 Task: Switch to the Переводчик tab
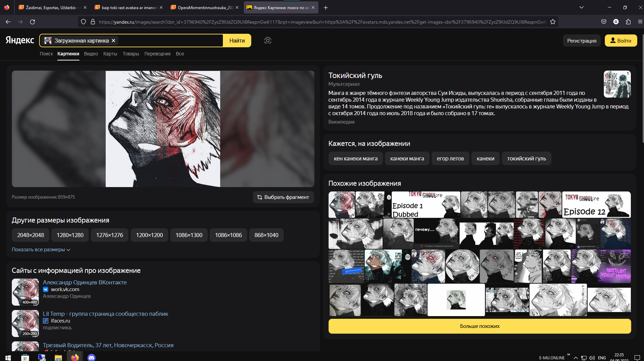coord(157,54)
